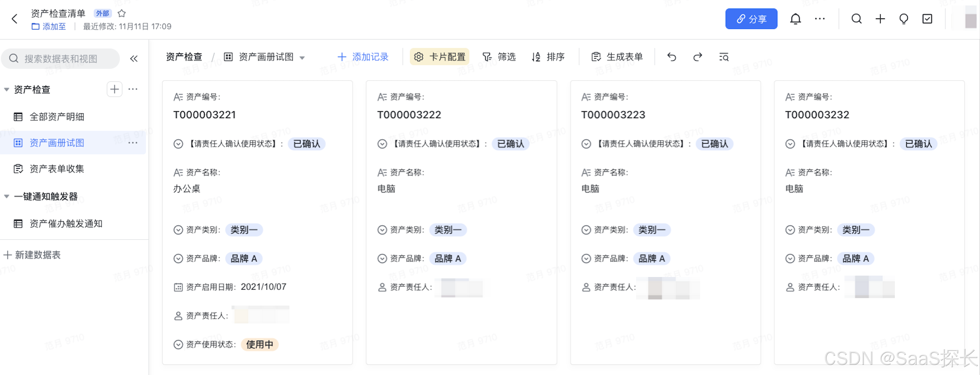Click 添加记录 to add record
This screenshot has width=980, height=375.
[363, 57]
